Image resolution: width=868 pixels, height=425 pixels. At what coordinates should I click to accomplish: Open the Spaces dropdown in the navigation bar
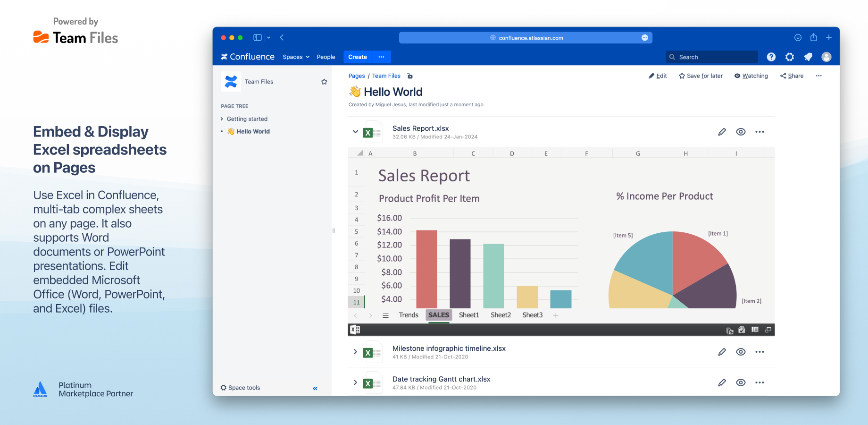(x=295, y=57)
